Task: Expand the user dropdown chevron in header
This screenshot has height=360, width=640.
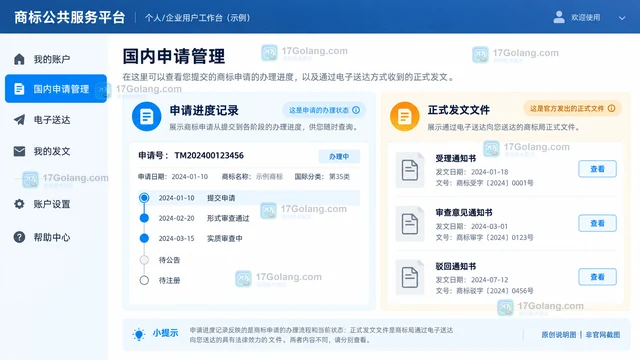Action: click(x=622, y=18)
